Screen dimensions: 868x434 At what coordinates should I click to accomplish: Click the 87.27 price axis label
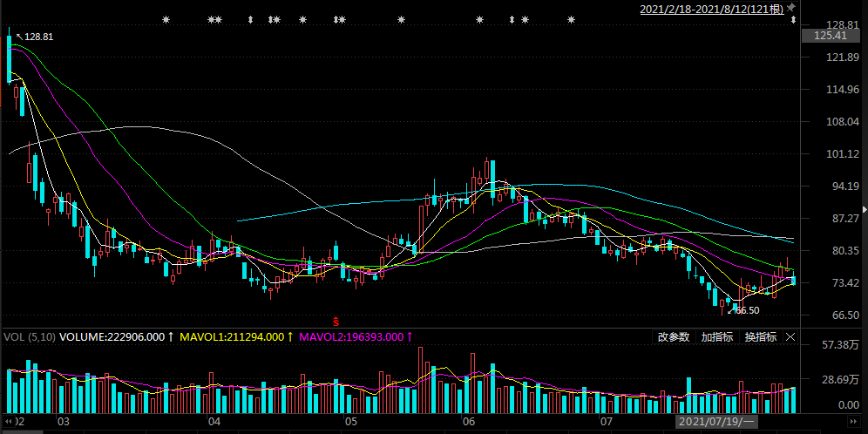click(845, 218)
